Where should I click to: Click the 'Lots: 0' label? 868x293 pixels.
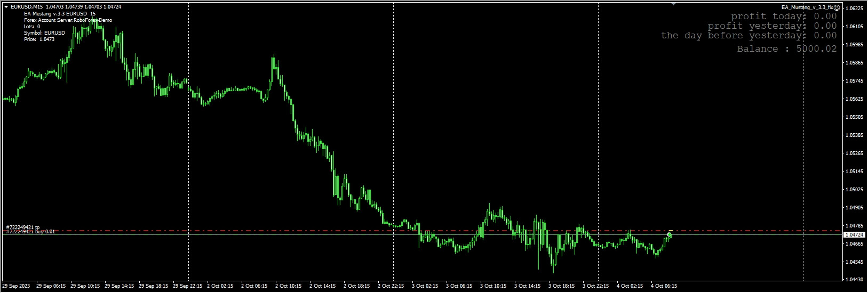[32, 26]
